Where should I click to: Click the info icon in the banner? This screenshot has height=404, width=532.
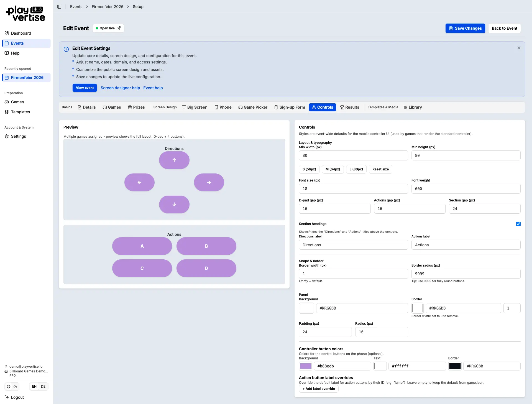pyautogui.click(x=66, y=49)
